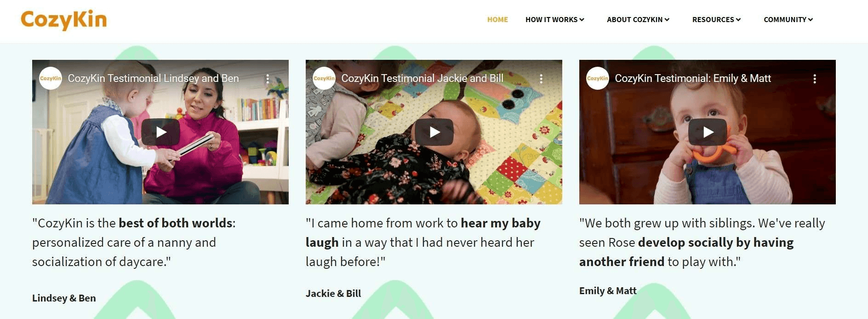Image resolution: width=868 pixels, height=319 pixels.
Task: Open the 'CozyKin Testimonial Jackie and Bill' title link
Action: [422, 78]
